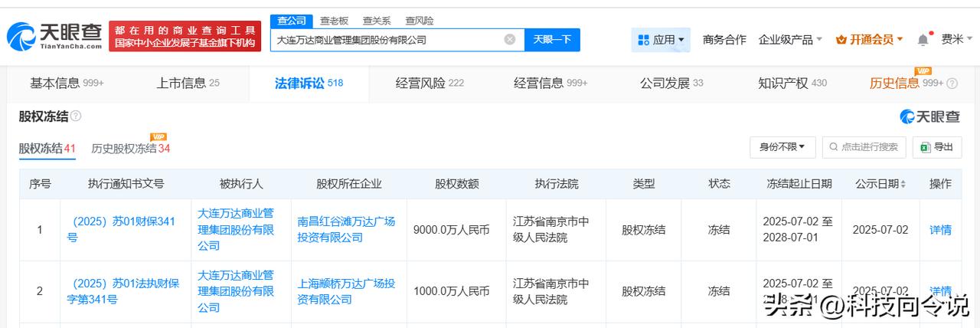Select the 法律诉讼 tab

pos(309,83)
